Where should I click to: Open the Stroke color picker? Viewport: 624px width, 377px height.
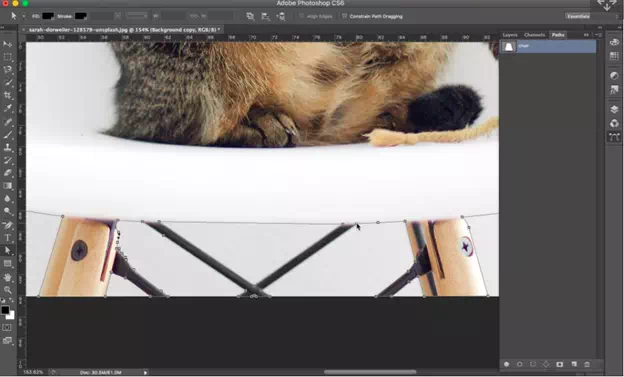[80, 16]
